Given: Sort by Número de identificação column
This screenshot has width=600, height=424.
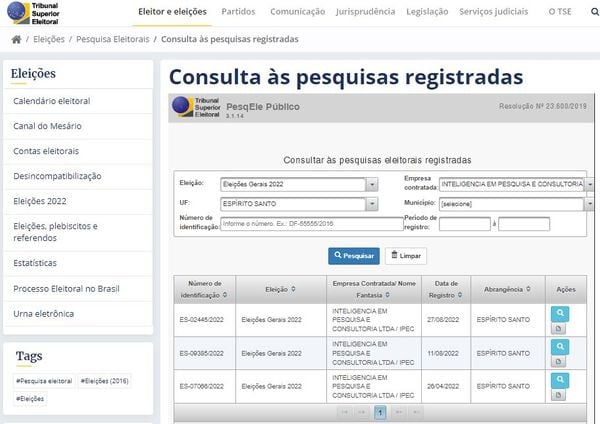Looking at the screenshot, I should [x=225, y=295].
